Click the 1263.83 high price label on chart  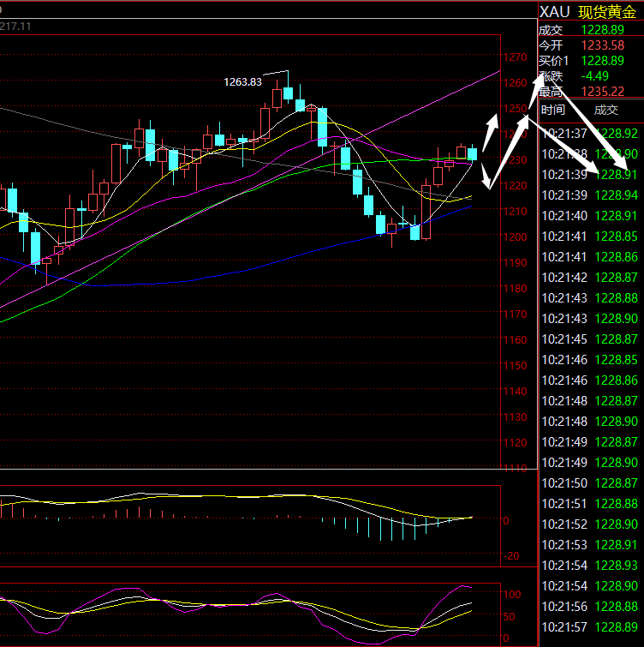coord(242,82)
